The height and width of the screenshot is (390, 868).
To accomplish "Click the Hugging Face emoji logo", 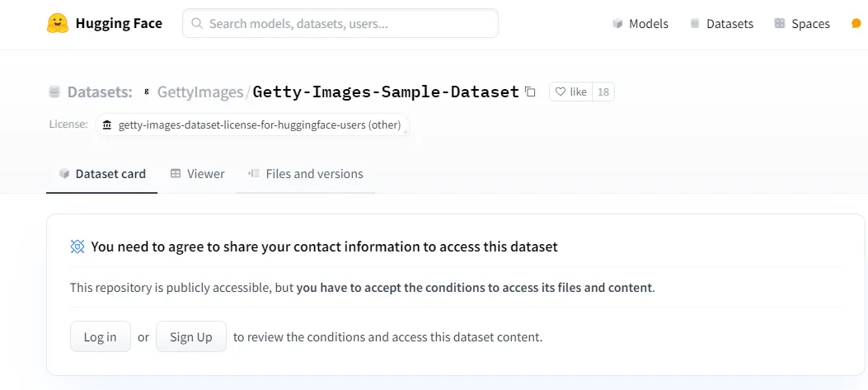I will [57, 23].
